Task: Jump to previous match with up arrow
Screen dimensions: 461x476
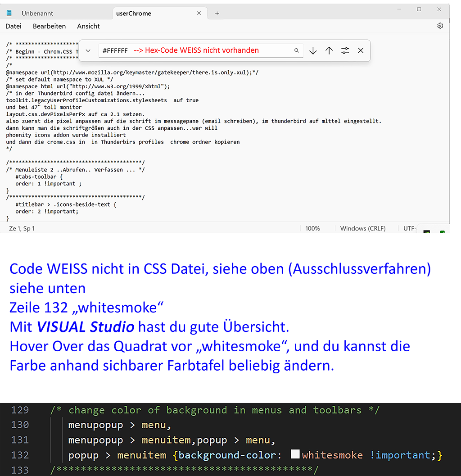Action: click(329, 50)
